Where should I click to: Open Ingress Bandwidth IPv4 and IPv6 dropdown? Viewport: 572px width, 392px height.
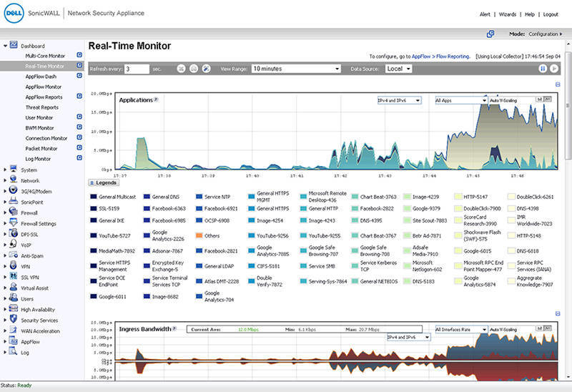(408, 337)
